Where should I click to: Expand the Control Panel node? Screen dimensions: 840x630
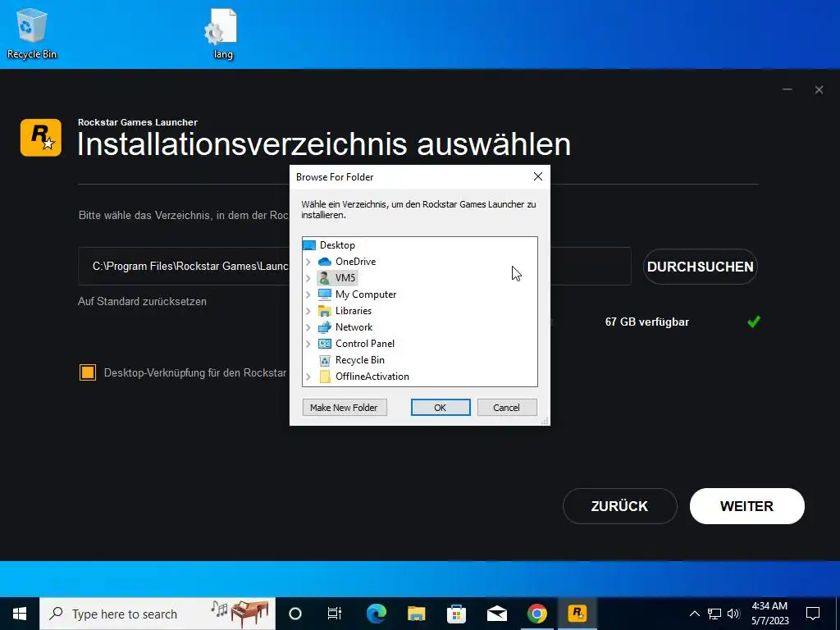tap(308, 344)
